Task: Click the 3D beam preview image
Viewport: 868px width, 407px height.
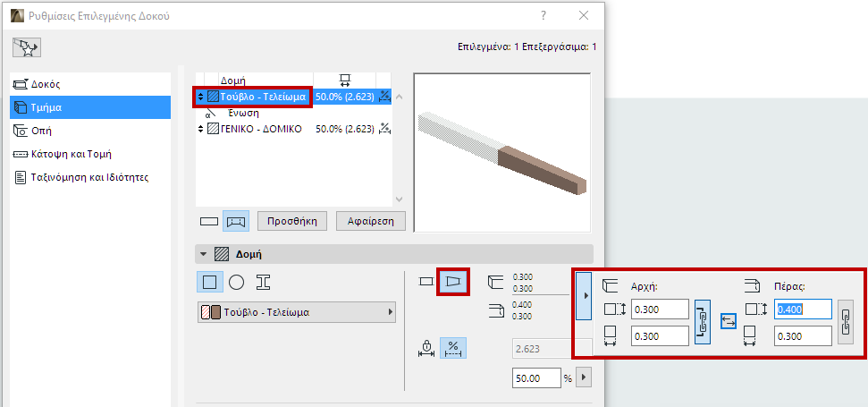Action: (502, 152)
